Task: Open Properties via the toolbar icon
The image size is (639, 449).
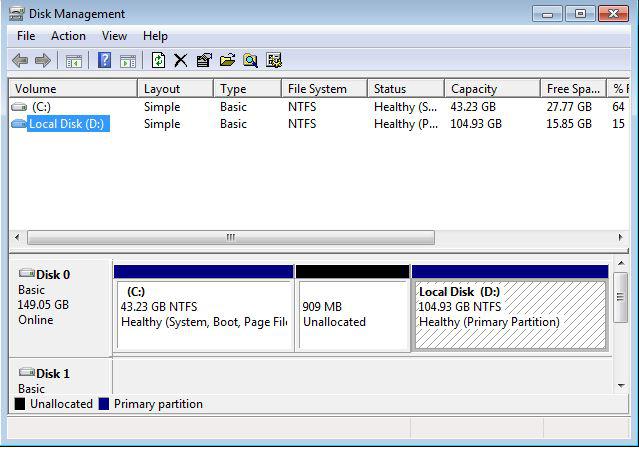Action: [x=204, y=61]
